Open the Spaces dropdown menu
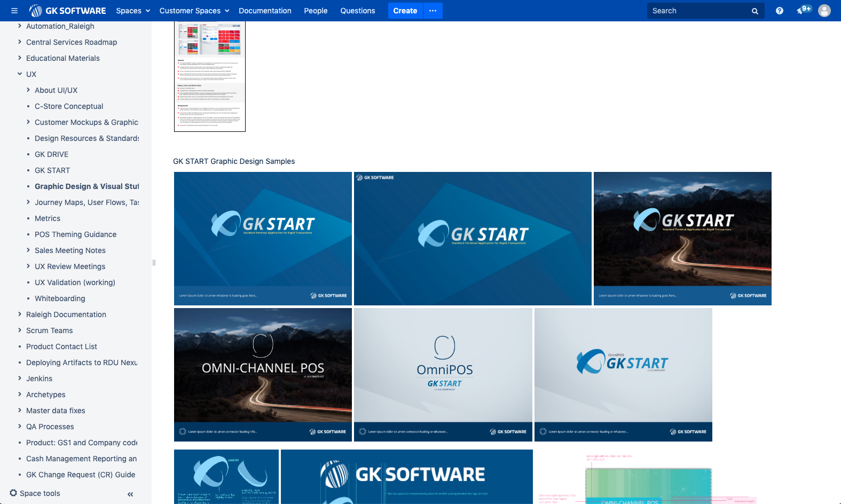This screenshot has width=841, height=504. [133, 11]
